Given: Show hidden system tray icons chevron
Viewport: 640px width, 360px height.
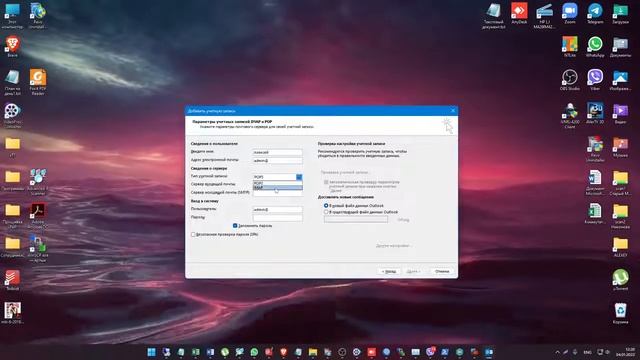Looking at the screenshot, I should pos(558,352).
